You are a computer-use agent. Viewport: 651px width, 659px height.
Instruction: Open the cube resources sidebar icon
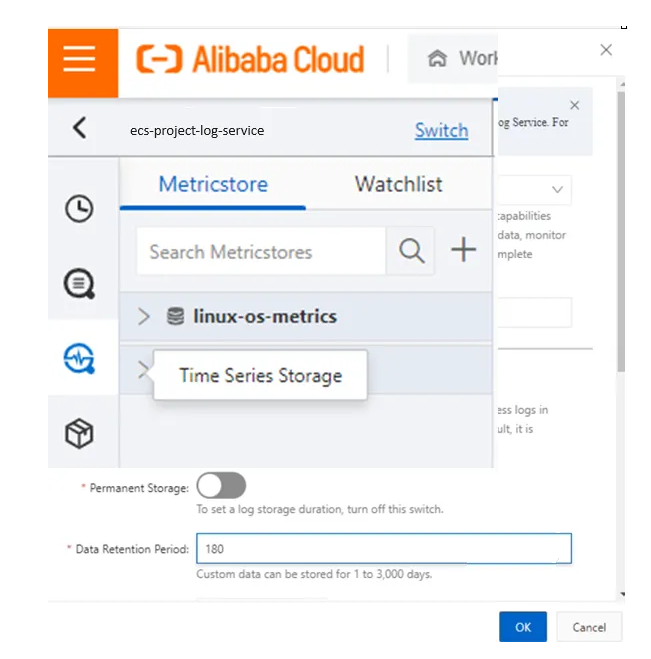click(79, 433)
